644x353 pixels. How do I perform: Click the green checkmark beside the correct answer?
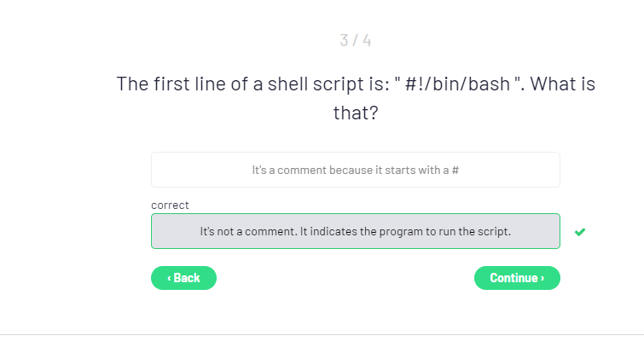point(580,232)
